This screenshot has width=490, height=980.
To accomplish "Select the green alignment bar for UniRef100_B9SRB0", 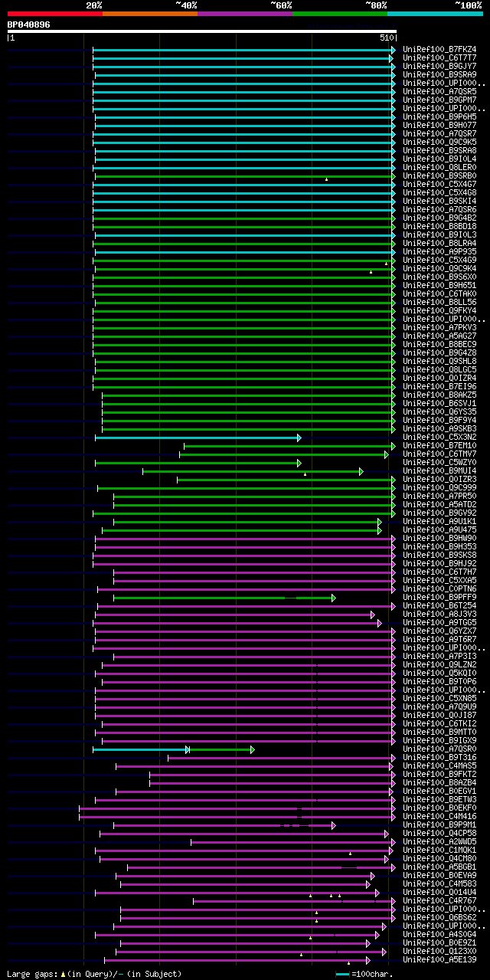I will click(x=245, y=175).
